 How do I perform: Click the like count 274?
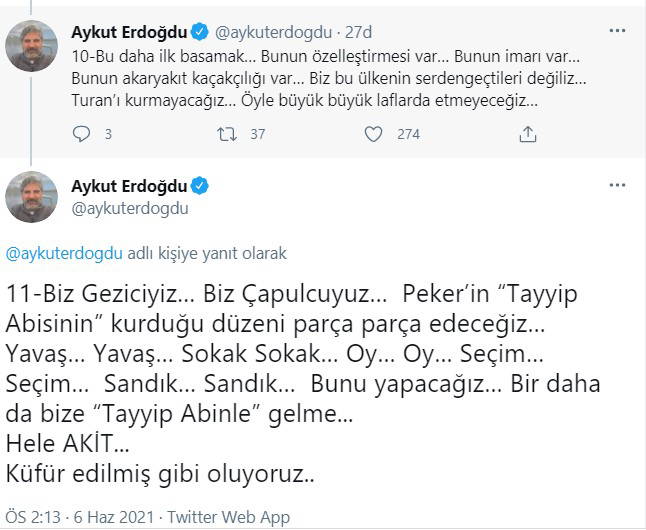point(408,133)
